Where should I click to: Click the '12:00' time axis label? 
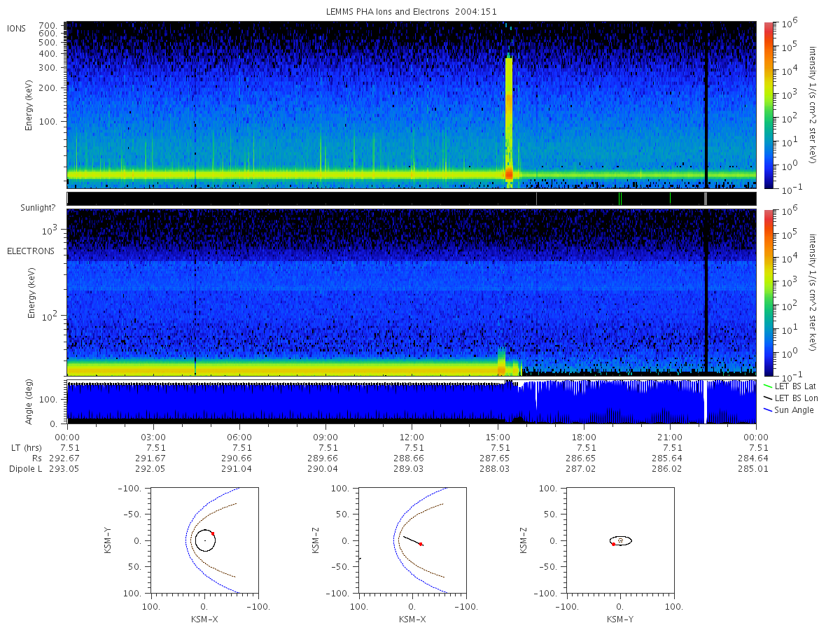point(412,437)
